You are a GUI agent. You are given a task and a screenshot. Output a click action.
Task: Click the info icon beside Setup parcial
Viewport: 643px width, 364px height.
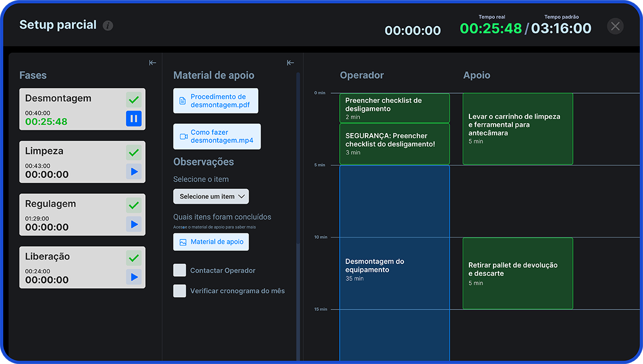click(108, 26)
